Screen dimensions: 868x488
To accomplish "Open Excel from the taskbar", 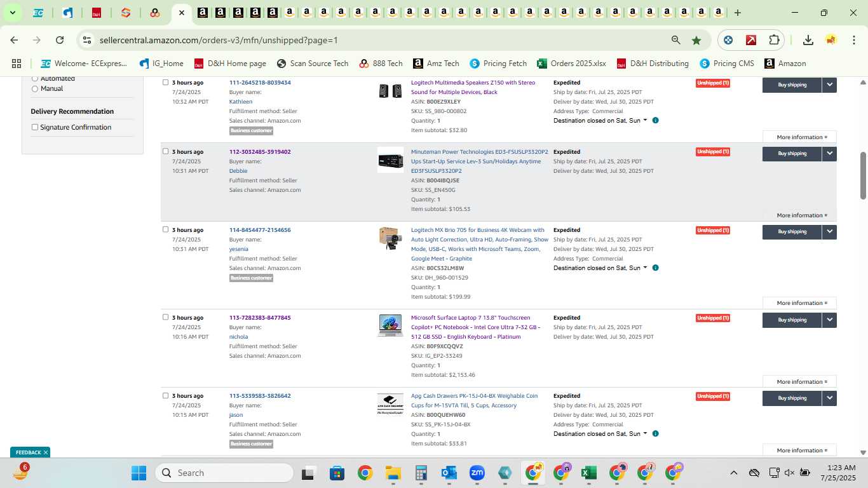I will (589, 473).
